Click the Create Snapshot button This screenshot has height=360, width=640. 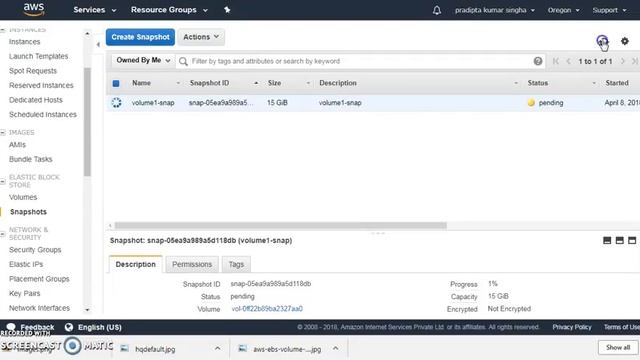pyautogui.click(x=140, y=37)
